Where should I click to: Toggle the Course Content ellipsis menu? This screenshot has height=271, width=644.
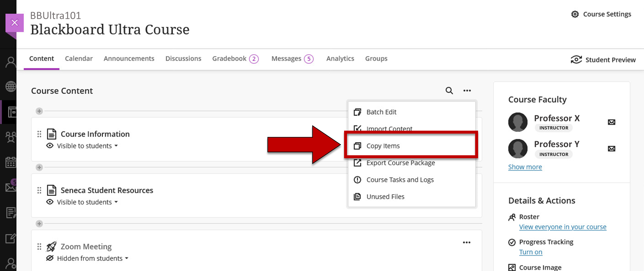coord(467,91)
